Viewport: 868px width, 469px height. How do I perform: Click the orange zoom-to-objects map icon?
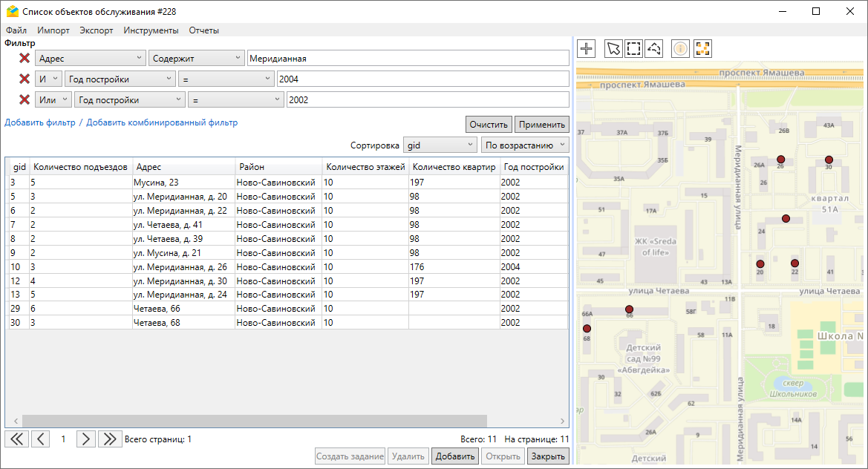coord(702,49)
